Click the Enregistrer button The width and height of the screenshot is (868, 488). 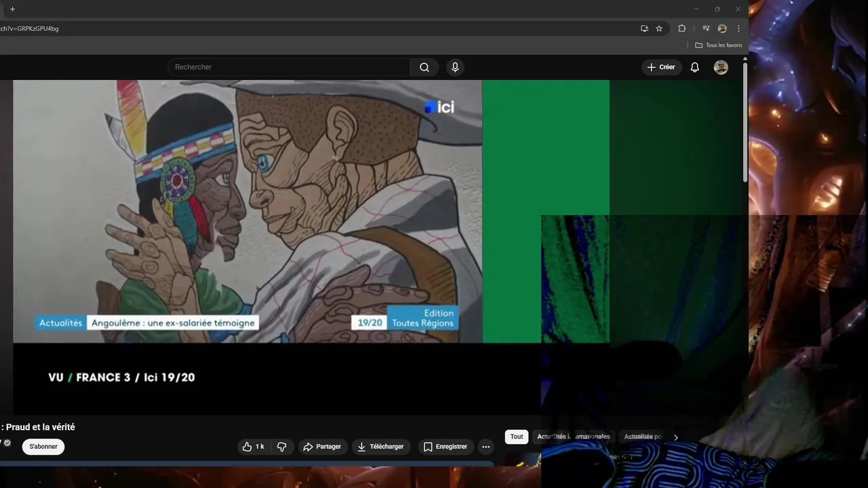(446, 447)
